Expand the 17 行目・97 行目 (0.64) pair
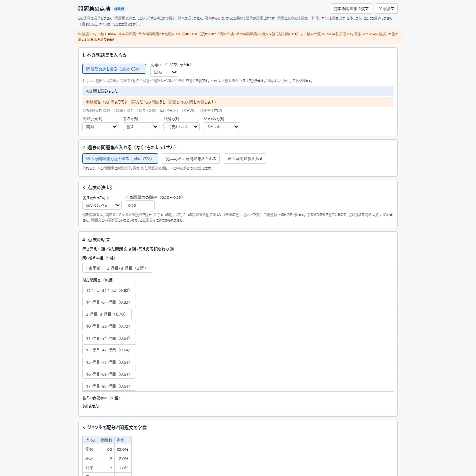 tap(109, 386)
